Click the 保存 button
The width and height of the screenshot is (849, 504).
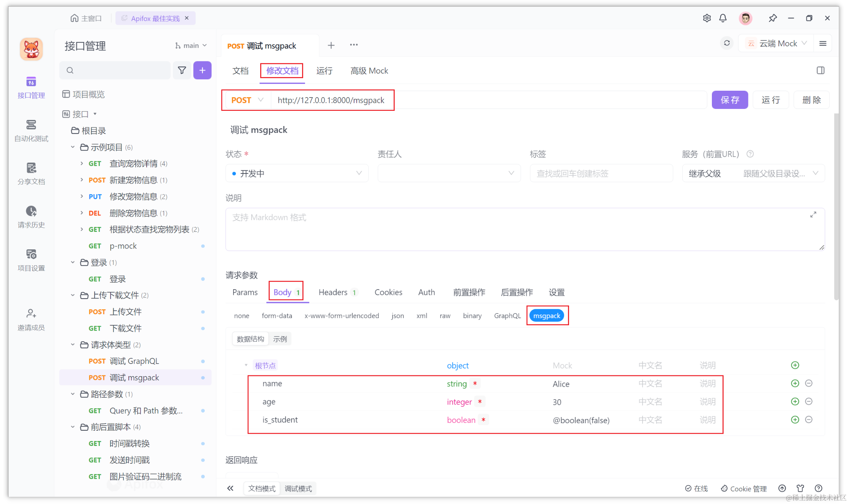coord(729,100)
